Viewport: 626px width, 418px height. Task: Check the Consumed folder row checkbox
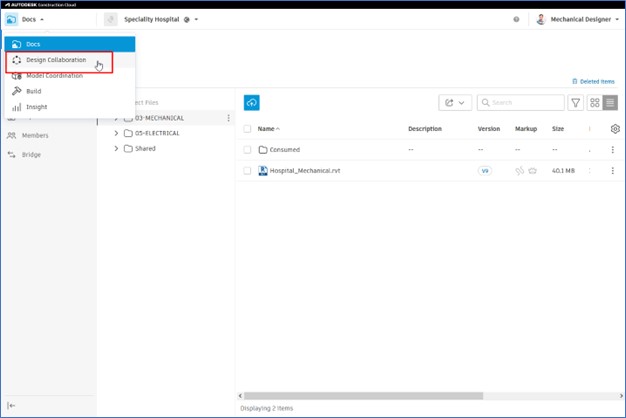click(247, 150)
